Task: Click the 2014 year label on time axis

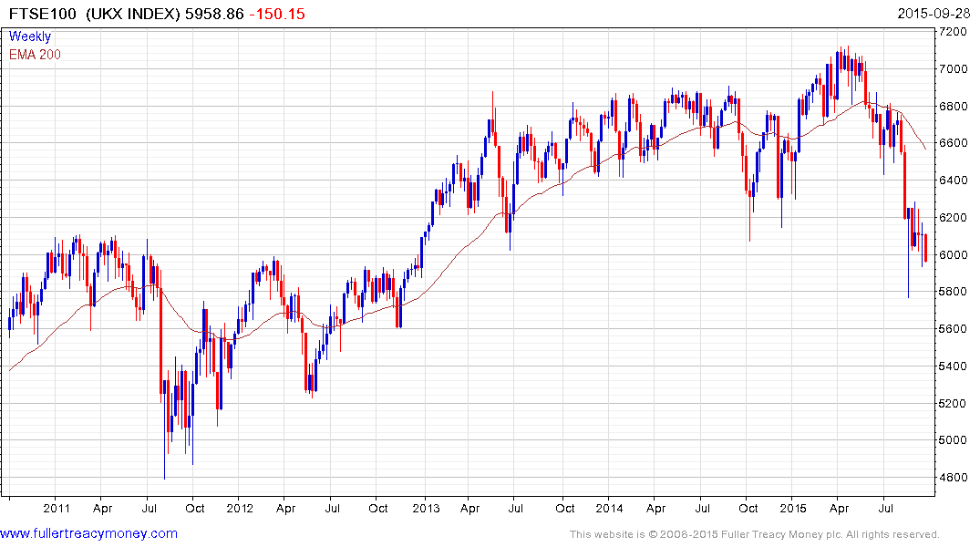Action: (609, 508)
